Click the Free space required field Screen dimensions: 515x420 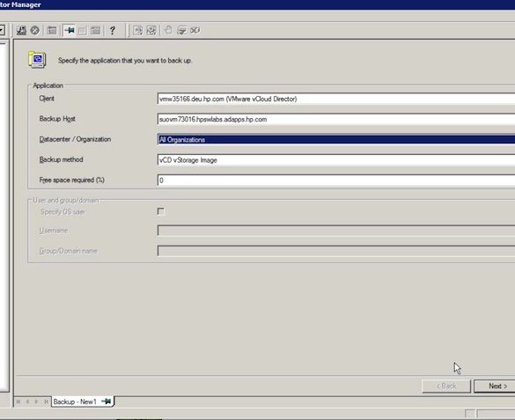tap(336, 181)
